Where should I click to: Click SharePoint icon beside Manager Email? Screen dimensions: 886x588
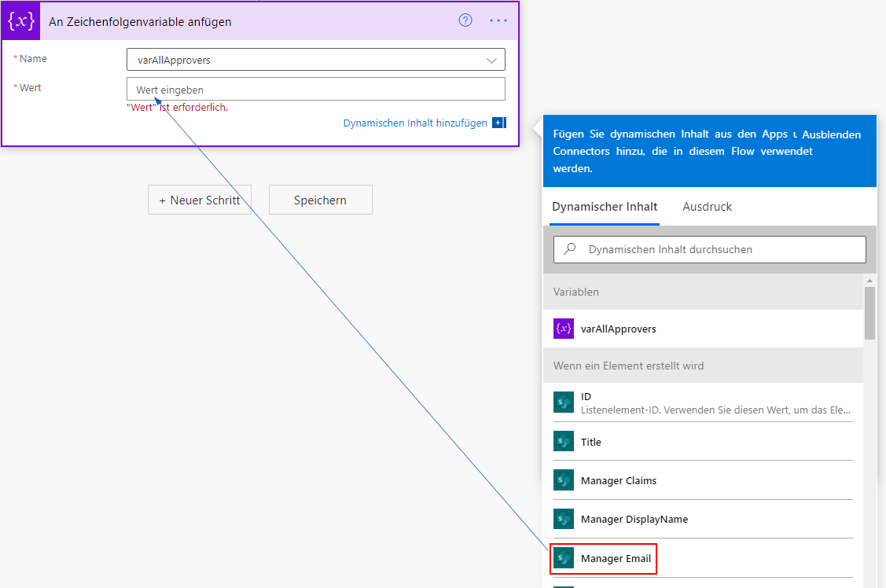point(564,558)
